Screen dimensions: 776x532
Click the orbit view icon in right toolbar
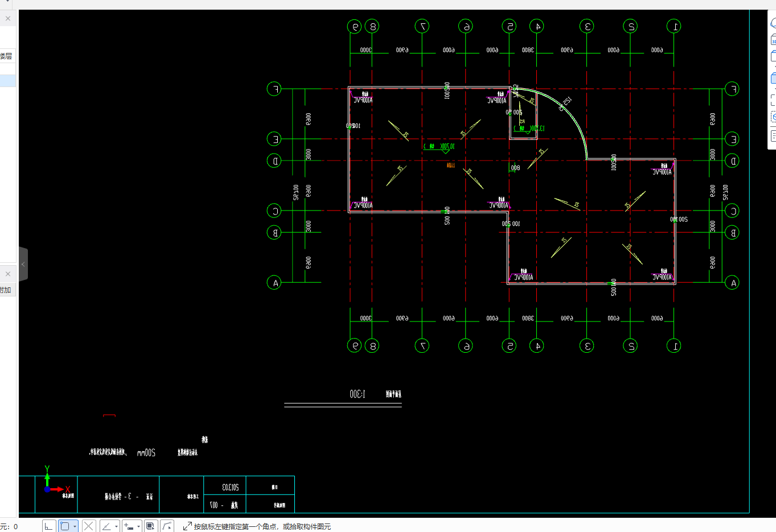(773, 23)
